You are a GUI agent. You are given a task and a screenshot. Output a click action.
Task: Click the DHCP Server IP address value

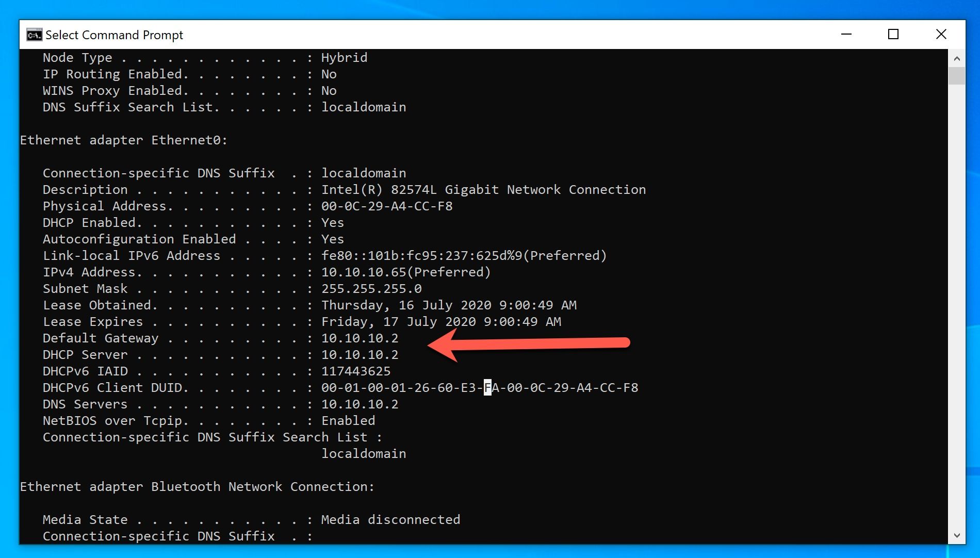360,355
